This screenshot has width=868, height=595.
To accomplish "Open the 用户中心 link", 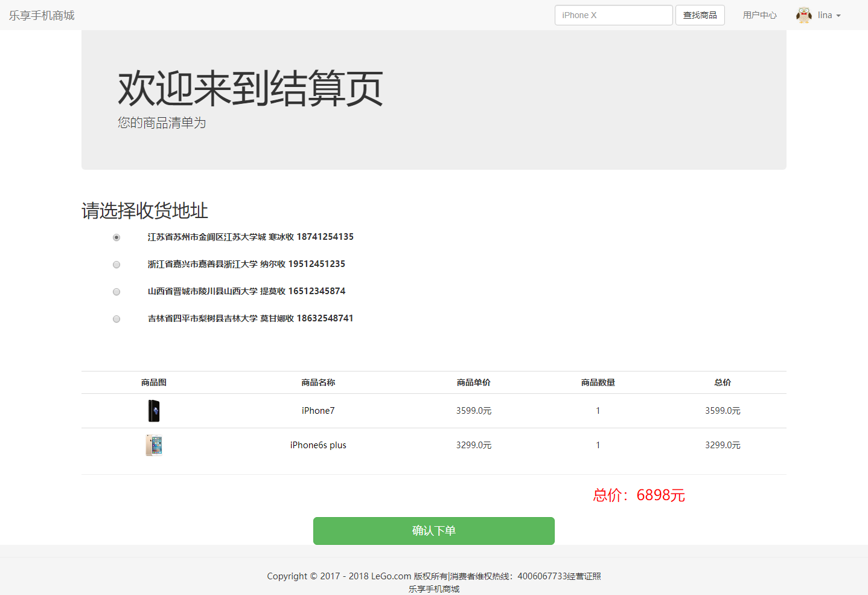I will (759, 15).
